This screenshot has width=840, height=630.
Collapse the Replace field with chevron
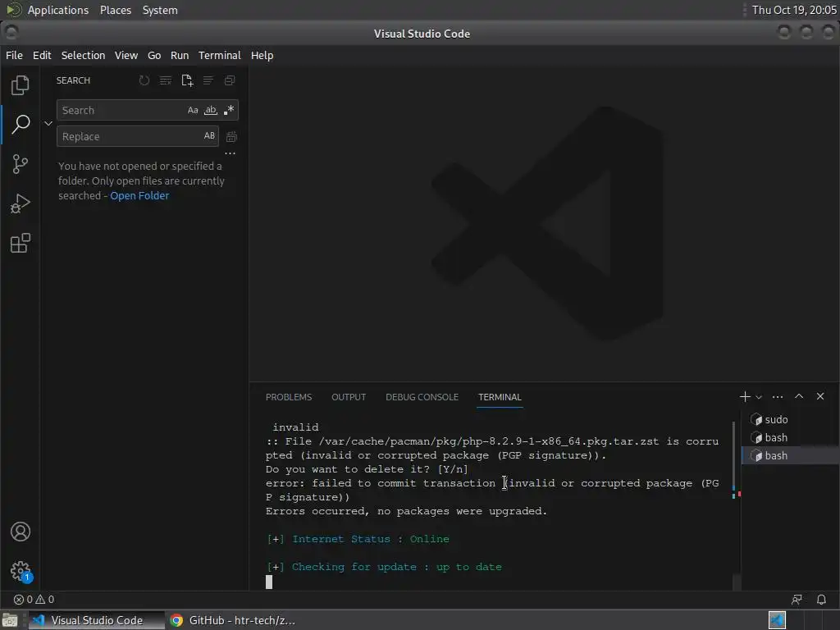pos(48,123)
